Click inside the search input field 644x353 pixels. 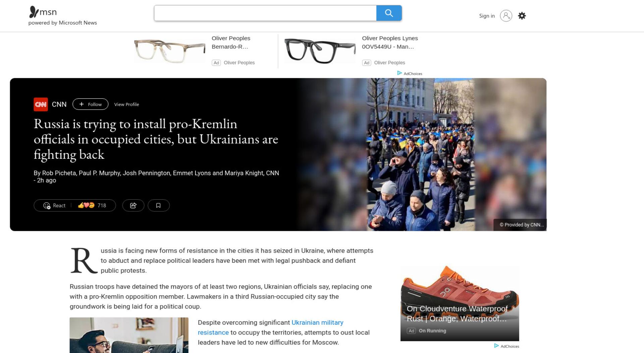click(x=265, y=13)
